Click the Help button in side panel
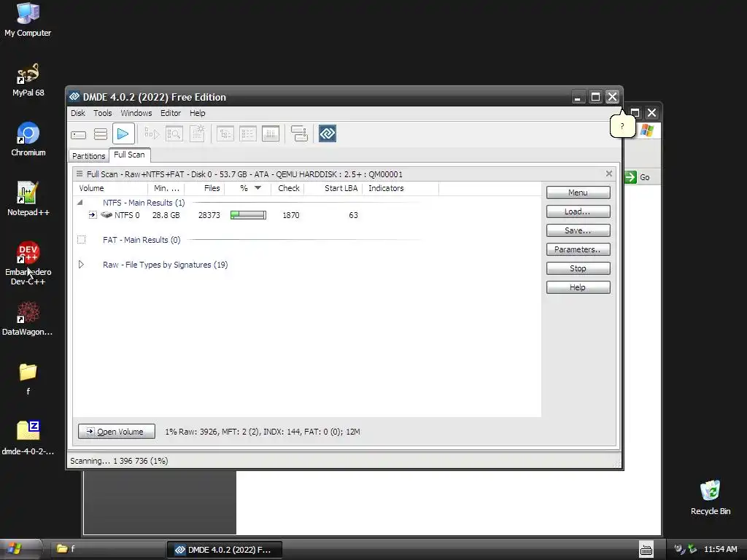The image size is (747, 560). click(578, 287)
